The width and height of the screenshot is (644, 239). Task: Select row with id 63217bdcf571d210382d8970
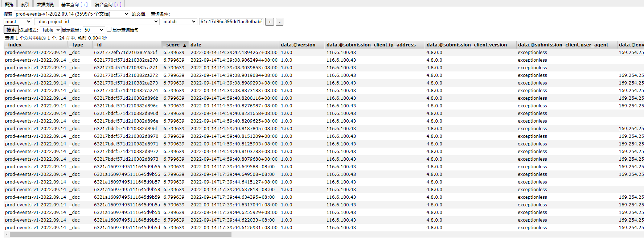click(324, 136)
